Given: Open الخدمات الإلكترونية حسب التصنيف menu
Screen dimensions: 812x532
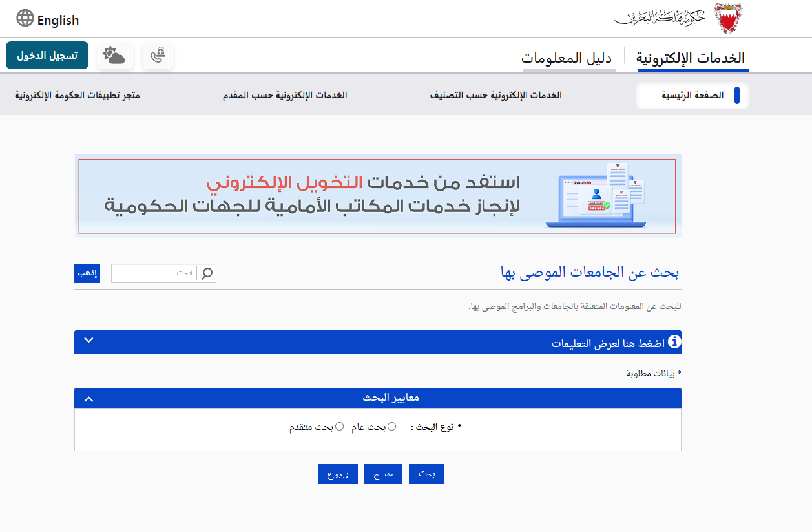Looking at the screenshot, I should pyautogui.click(x=496, y=95).
